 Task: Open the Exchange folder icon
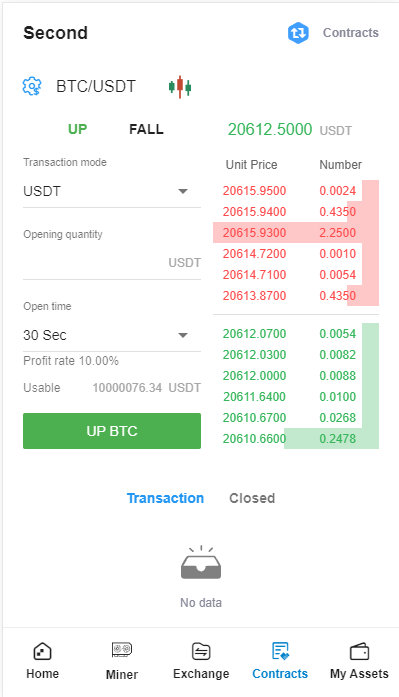(201, 652)
